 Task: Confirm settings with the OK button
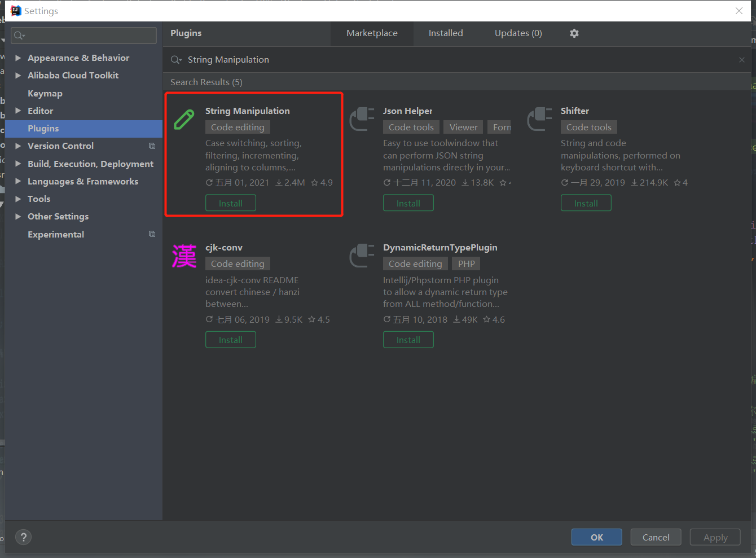597,537
